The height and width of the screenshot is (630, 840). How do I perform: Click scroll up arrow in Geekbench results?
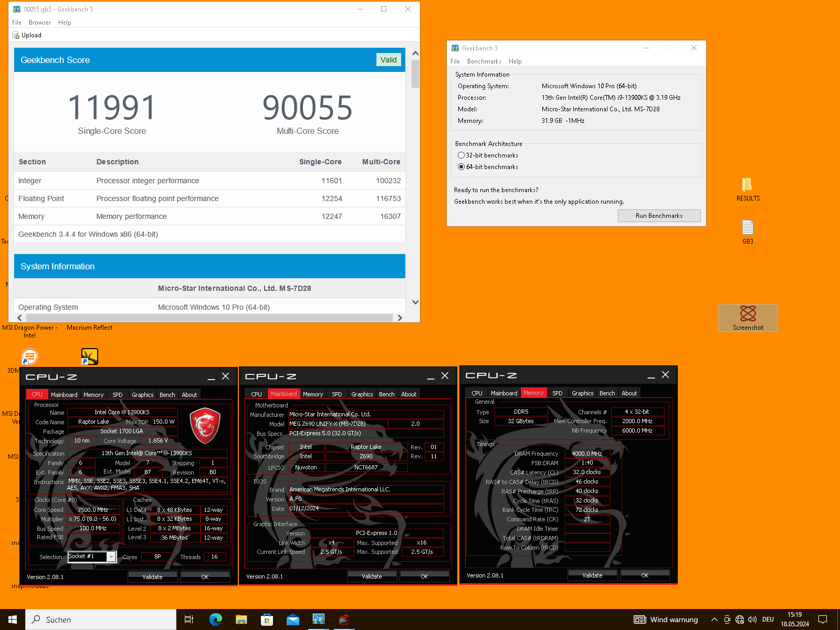415,53
